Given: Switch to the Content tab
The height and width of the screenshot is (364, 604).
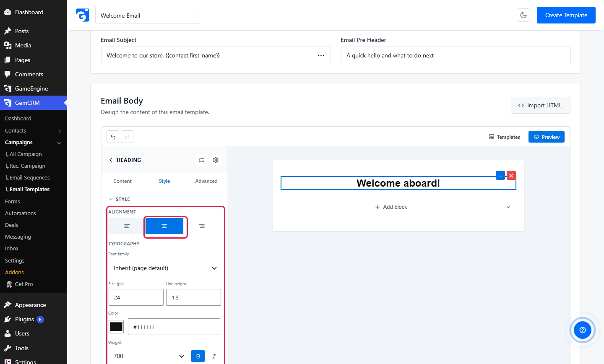Looking at the screenshot, I should tap(122, 181).
